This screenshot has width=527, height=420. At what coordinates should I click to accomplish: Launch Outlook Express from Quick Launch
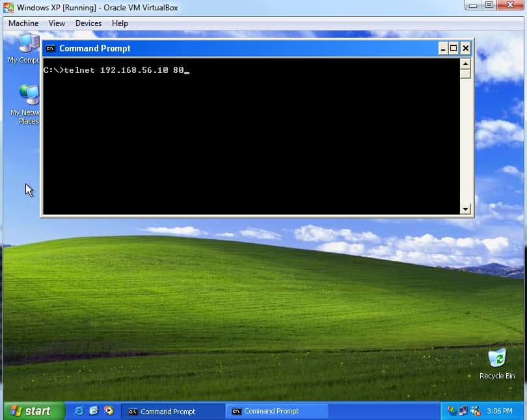click(x=94, y=411)
